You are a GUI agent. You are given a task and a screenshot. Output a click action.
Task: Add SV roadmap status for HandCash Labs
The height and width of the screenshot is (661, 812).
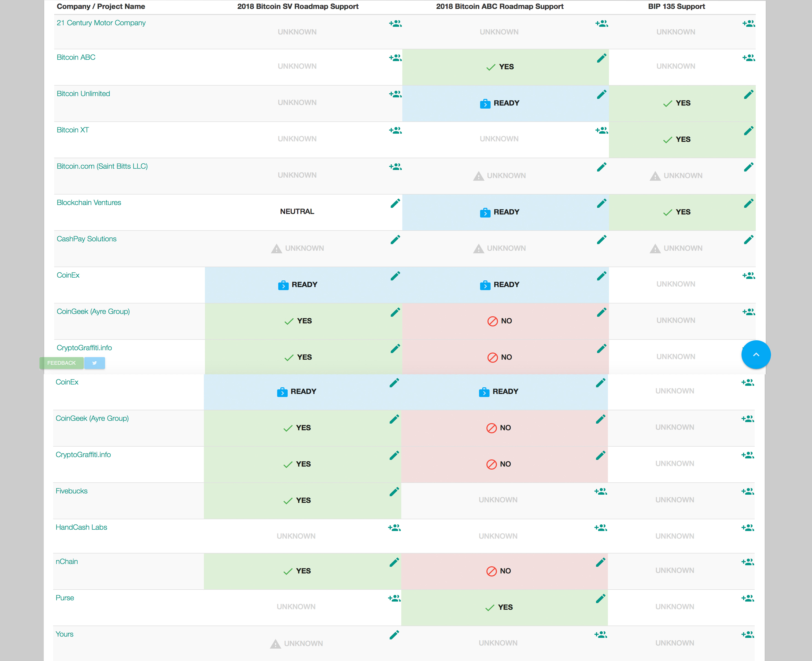pyautogui.click(x=394, y=528)
